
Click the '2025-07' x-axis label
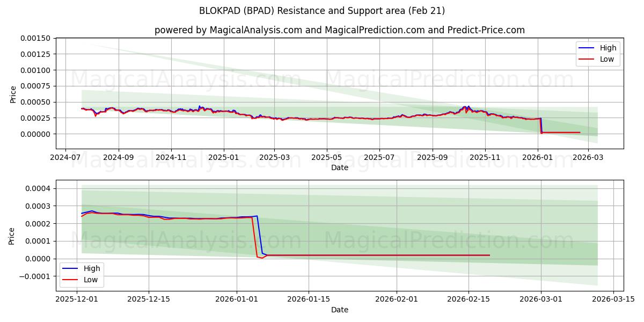tap(379, 158)
